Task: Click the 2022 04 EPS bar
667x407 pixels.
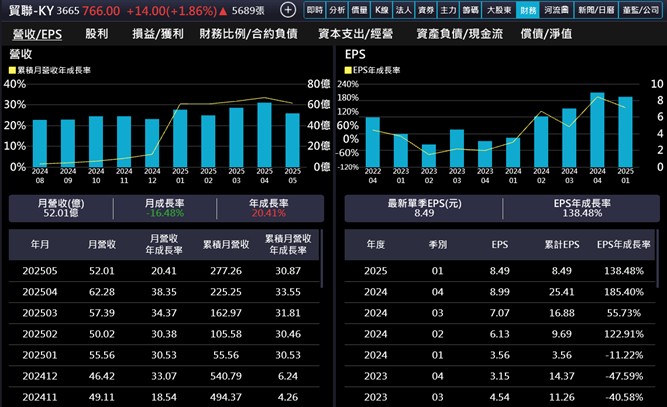Action: 373,142
